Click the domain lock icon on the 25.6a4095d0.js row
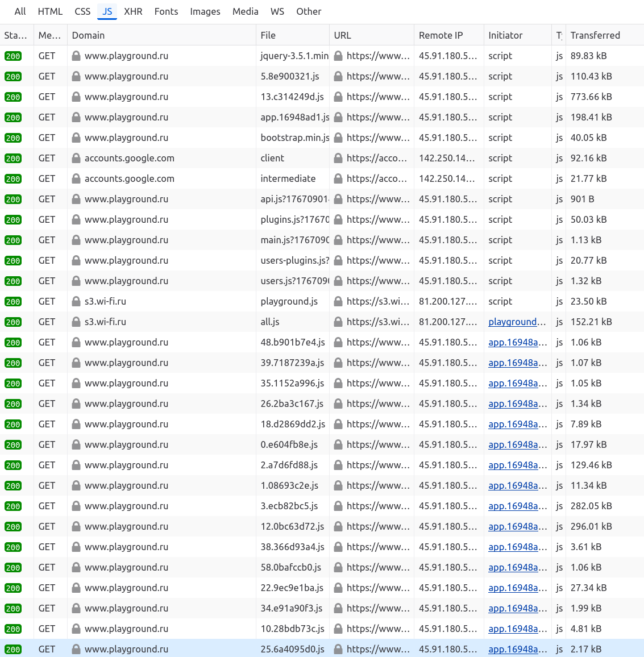The image size is (644, 657). click(x=76, y=649)
